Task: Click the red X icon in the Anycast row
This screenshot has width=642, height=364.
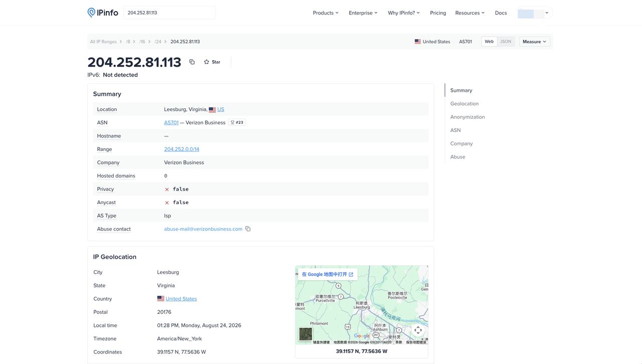Action: [x=167, y=203]
